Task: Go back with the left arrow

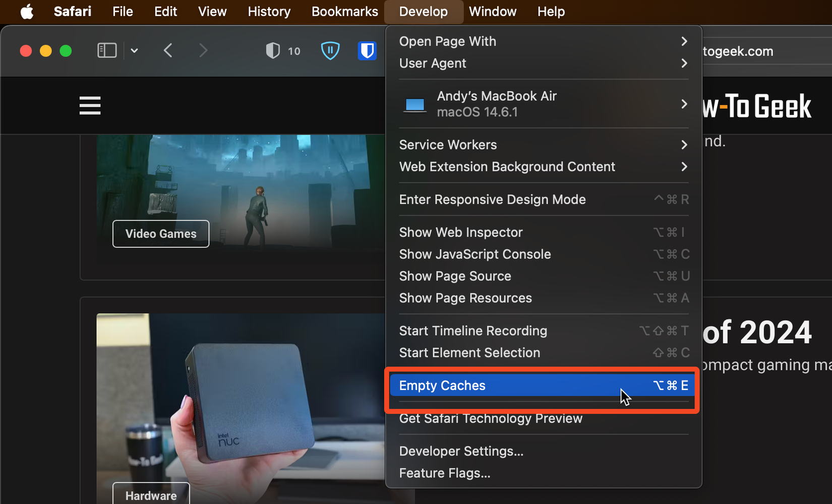Action: click(168, 50)
